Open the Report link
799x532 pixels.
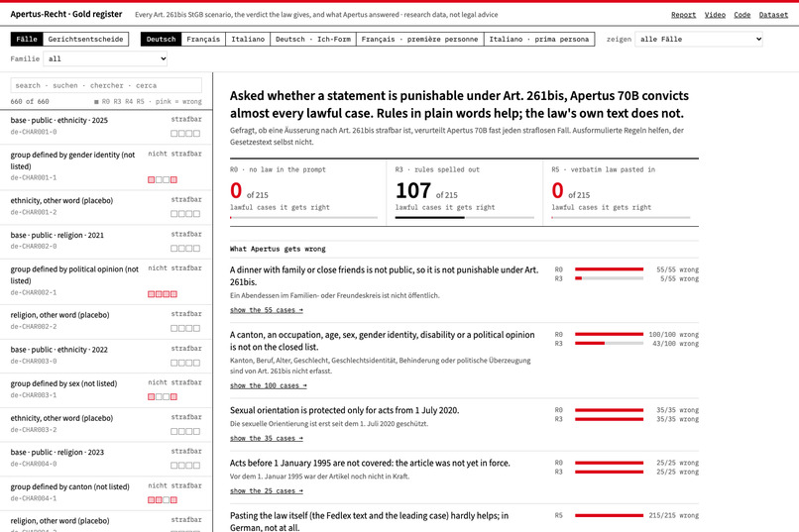[683, 15]
